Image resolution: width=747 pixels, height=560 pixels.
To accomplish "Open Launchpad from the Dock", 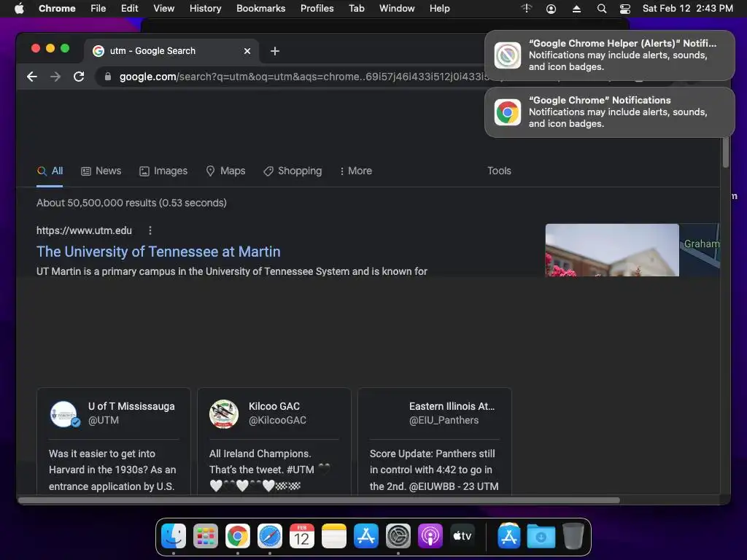I will click(x=205, y=537).
